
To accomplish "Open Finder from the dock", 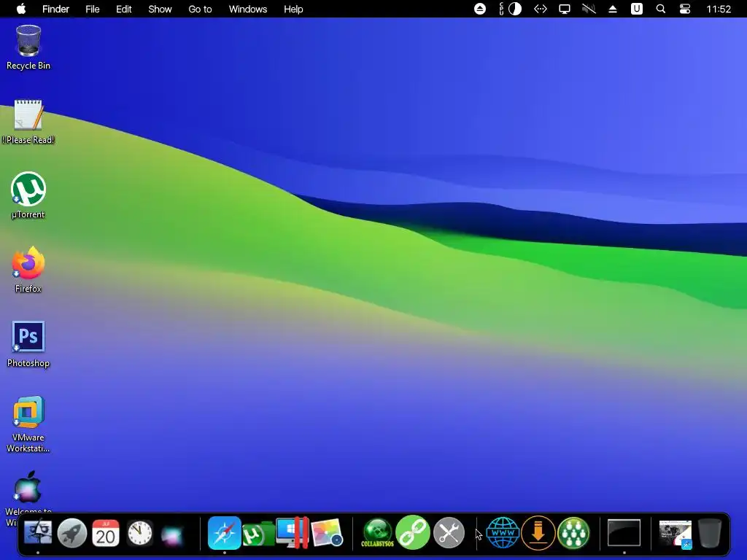I will pyautogui.click(x=38, y=533).
